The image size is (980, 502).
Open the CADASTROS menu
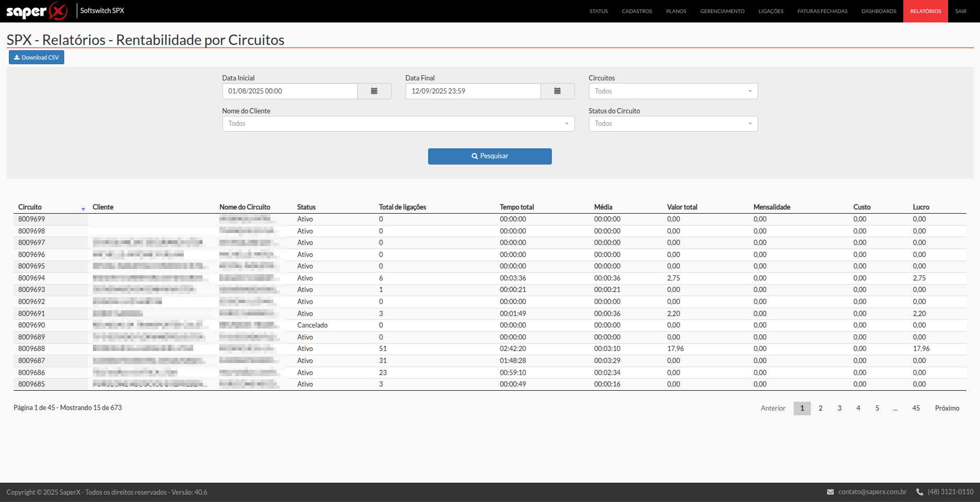pos(636,11)
